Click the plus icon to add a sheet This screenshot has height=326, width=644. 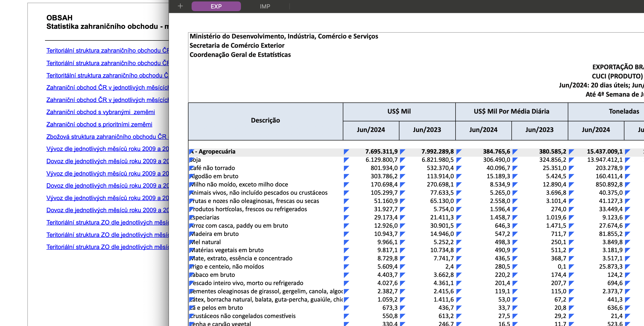click(x=180, y=6)
